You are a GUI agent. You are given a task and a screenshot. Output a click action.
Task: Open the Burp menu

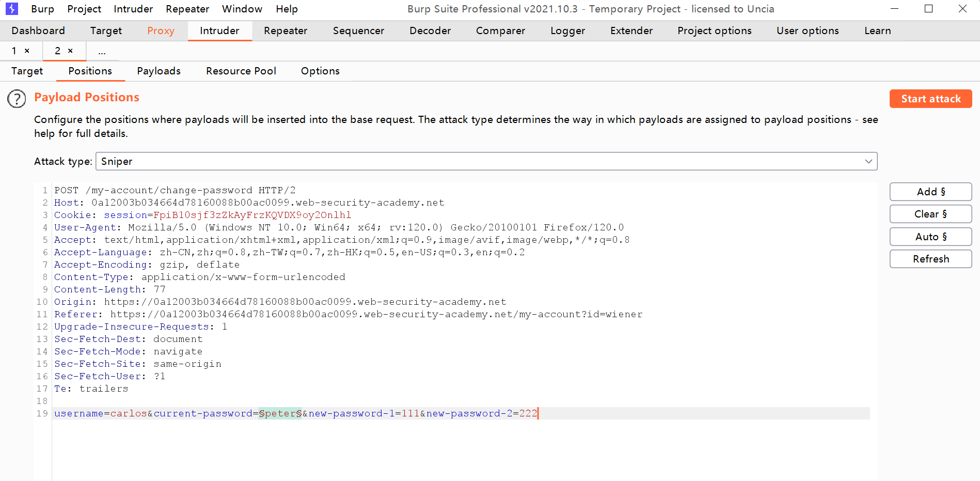click(x=42, y=9)
